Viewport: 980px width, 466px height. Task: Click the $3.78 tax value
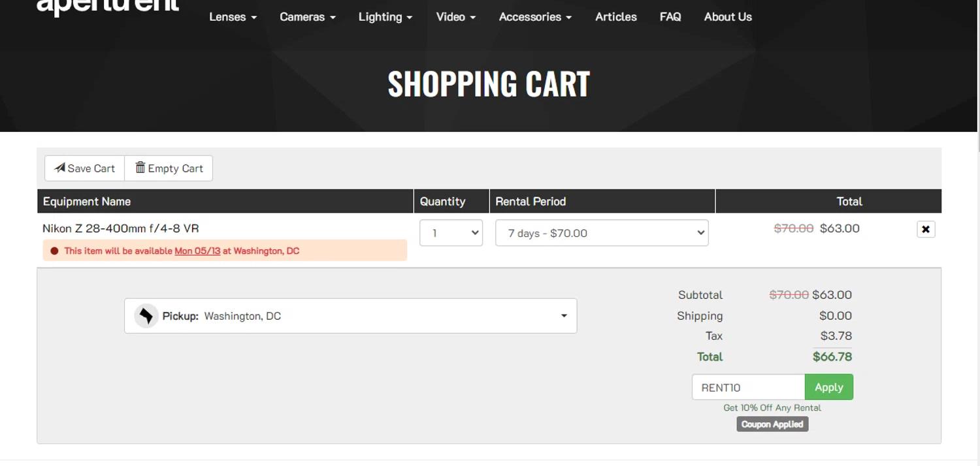tap(836, 336)
